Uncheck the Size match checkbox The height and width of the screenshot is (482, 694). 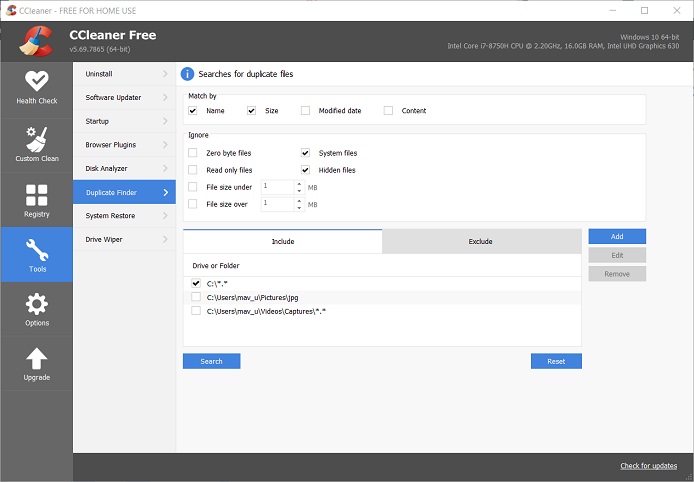pyautogui.click(x=251, y=111)
